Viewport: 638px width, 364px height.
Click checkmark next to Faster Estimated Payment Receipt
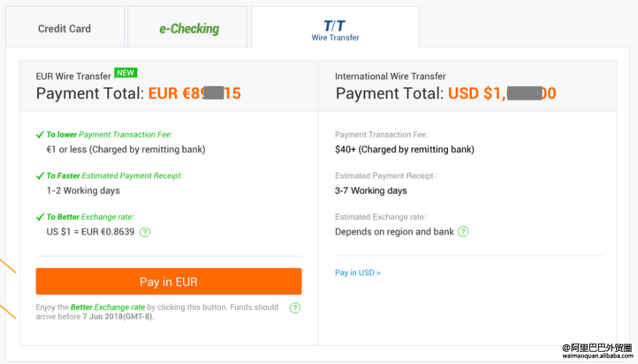coord(40,175)
